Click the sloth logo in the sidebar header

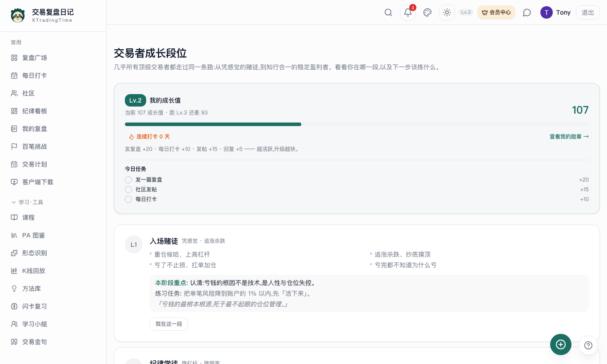pos(18,16)
